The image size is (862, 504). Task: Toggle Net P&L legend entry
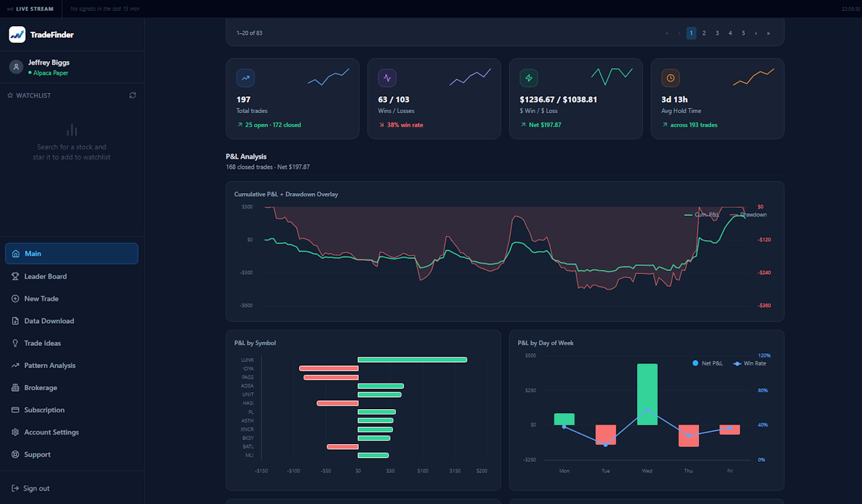tap(707, 363)
